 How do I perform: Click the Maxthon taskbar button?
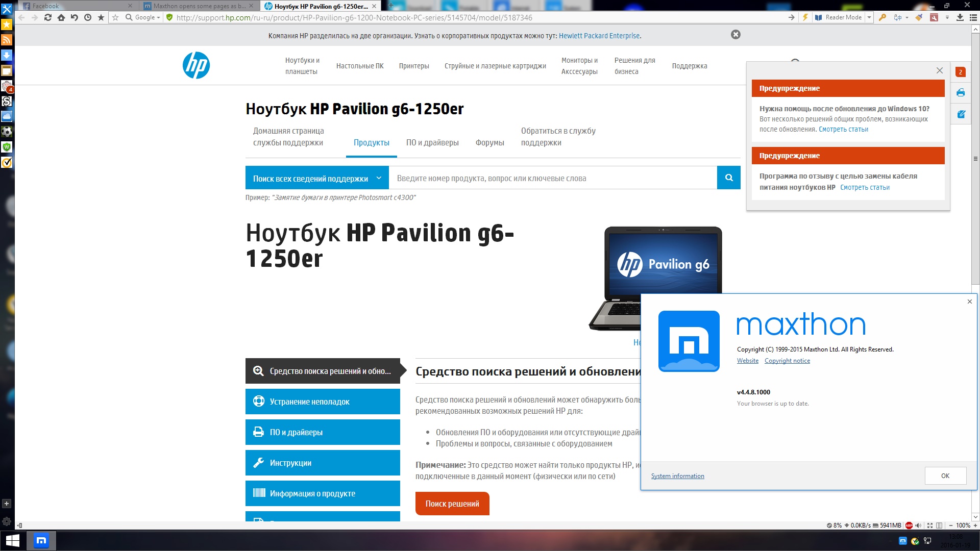tap(41, 540)
